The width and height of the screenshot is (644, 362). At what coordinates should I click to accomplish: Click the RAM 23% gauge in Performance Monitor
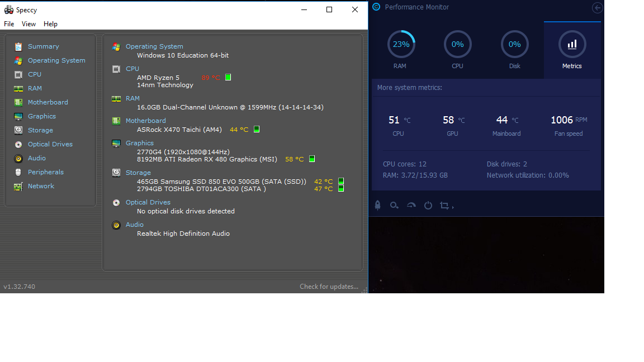[x=401, y=44]
